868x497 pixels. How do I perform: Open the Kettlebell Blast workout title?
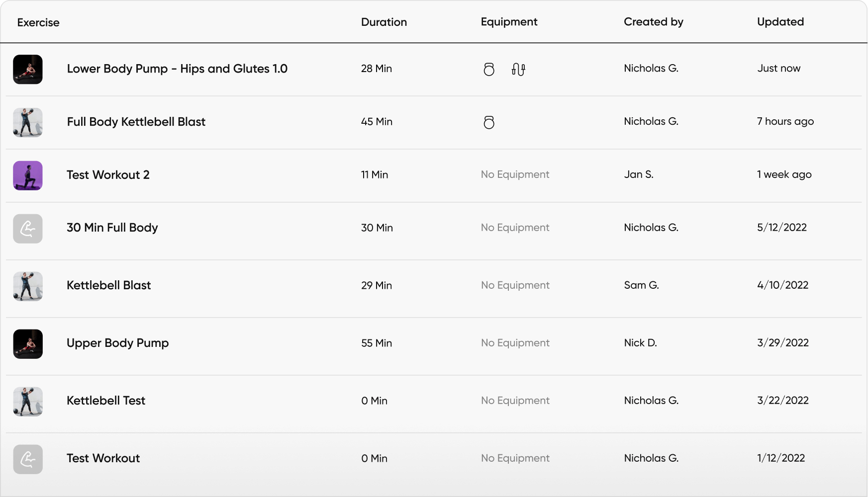[108, 285]
